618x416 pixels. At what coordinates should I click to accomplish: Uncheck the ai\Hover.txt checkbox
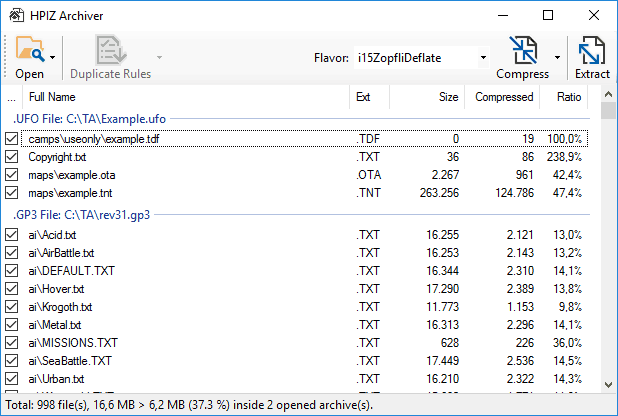[x=11, y=289]
